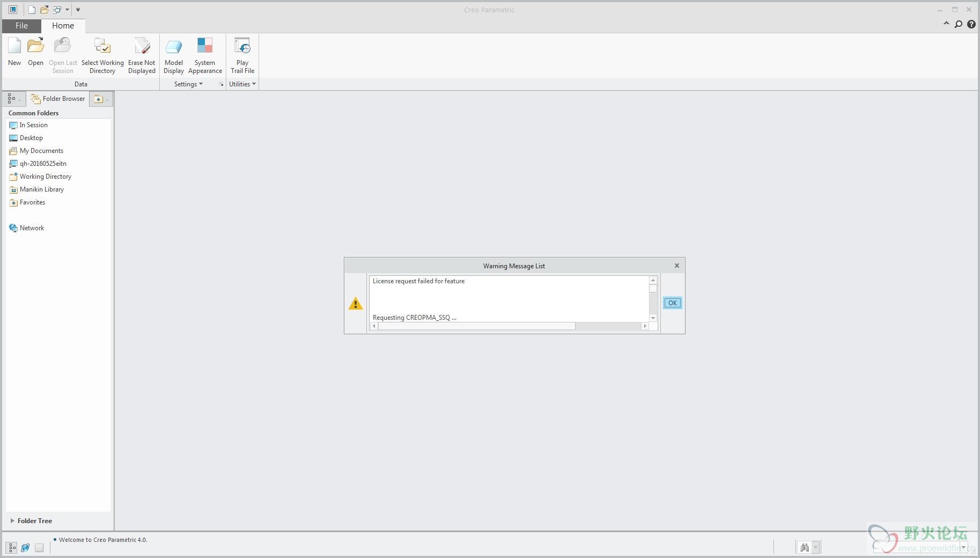Click the Windows switcher icon in quick access toolbar
This screenshot has height=558, width=980.
[57, 10]
